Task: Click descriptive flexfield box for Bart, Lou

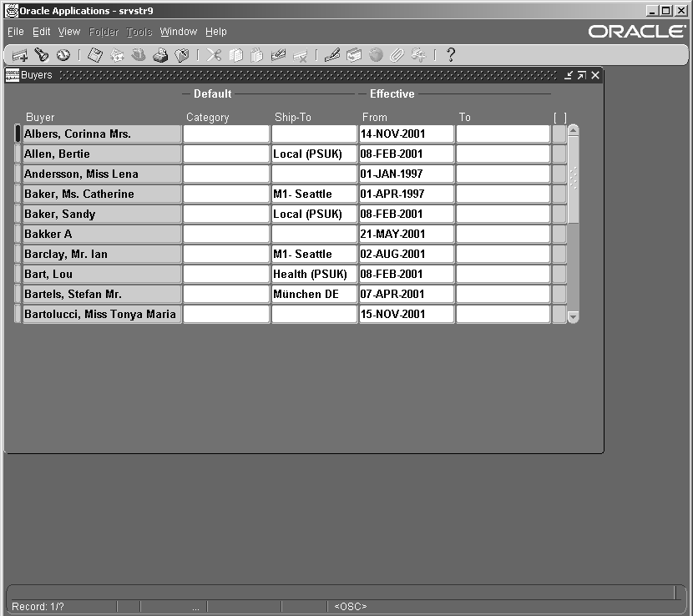Action: [559, 274]
